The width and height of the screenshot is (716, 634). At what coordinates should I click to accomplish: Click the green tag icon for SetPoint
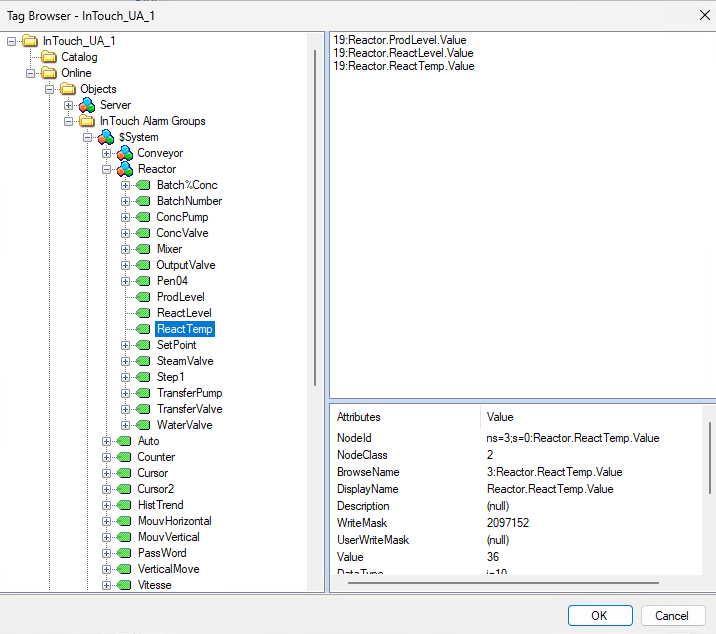point(143,345)
